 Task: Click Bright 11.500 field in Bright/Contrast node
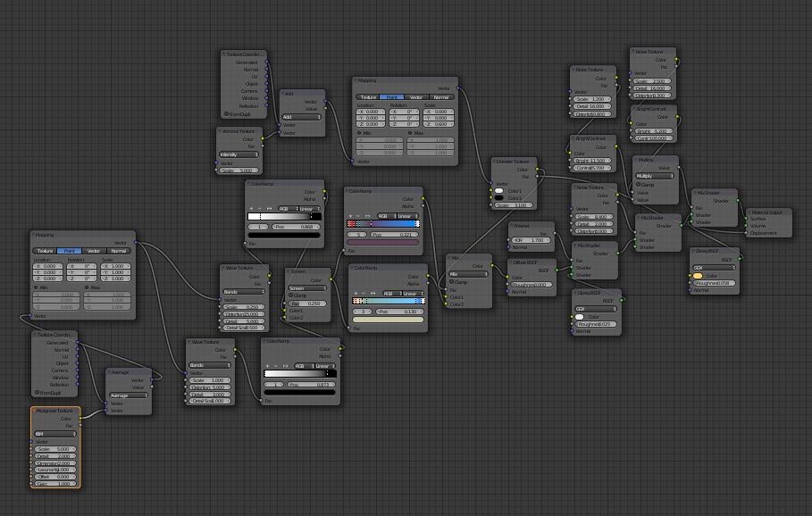click(592, 161)
